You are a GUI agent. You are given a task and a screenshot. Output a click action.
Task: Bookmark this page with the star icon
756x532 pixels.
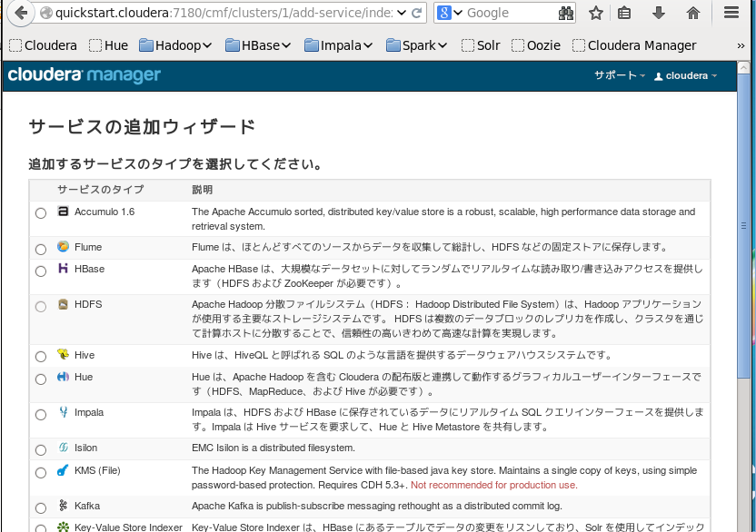click(x=596, y=13)
